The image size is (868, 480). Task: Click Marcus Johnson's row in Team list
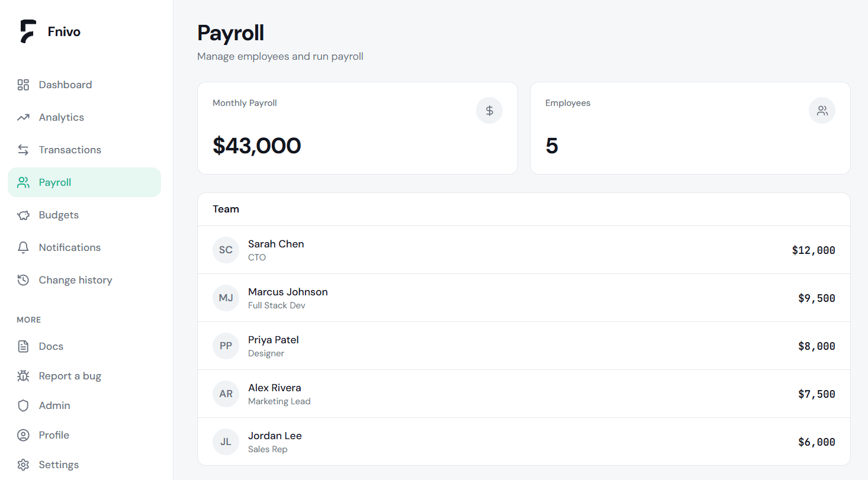tap(523, 298)
